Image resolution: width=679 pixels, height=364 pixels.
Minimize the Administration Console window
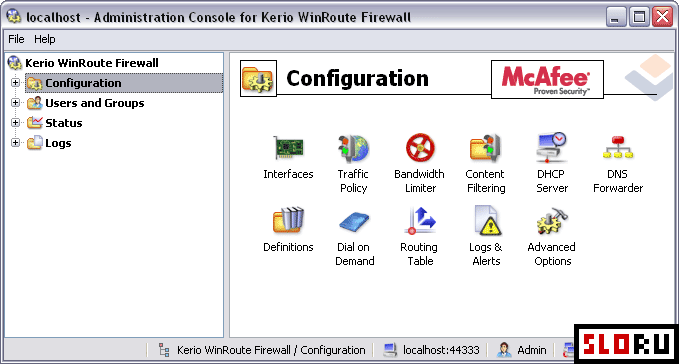click(x=616, y=17)
